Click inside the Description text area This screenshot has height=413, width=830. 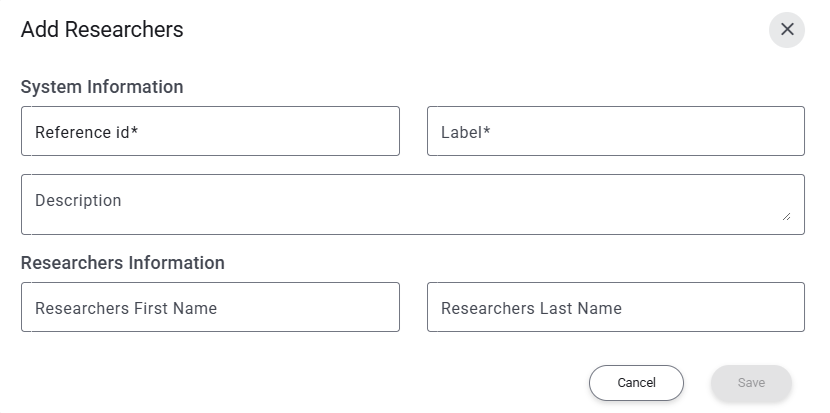(412, 205)
